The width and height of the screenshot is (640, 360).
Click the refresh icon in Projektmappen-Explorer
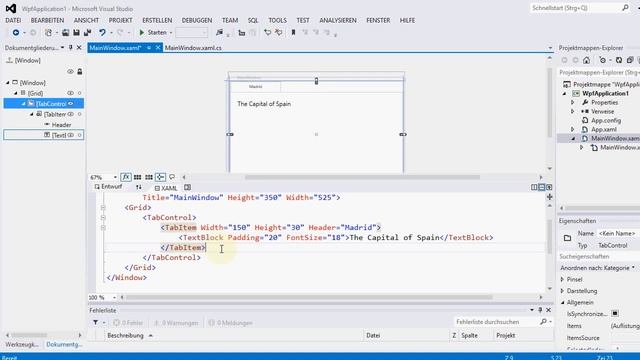point(619,60)
